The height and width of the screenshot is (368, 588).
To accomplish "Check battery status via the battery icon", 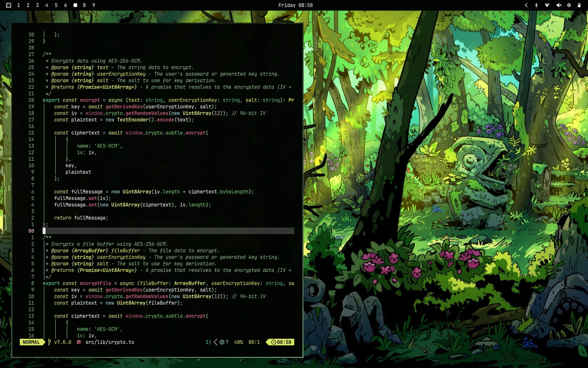I will tap(579, 5).
